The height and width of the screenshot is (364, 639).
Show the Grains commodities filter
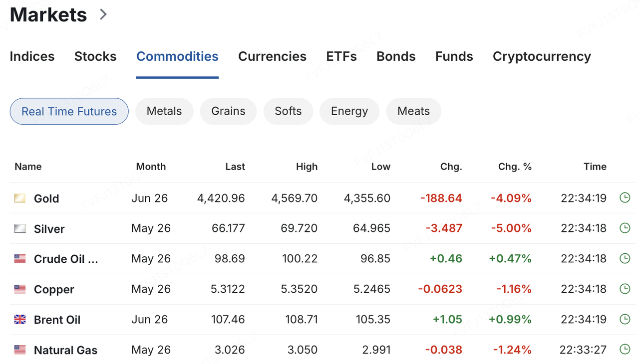228,111
